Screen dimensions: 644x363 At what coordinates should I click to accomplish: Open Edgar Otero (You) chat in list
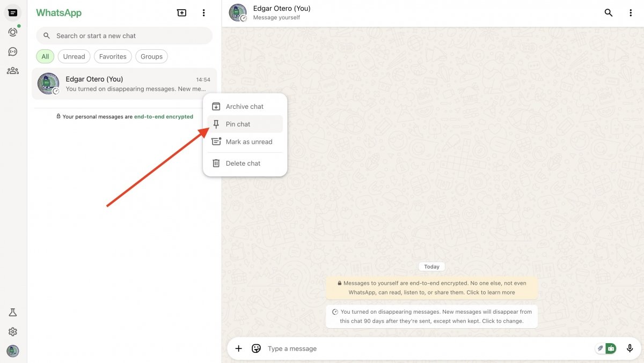pyautogui.click(x=125, y=84)
